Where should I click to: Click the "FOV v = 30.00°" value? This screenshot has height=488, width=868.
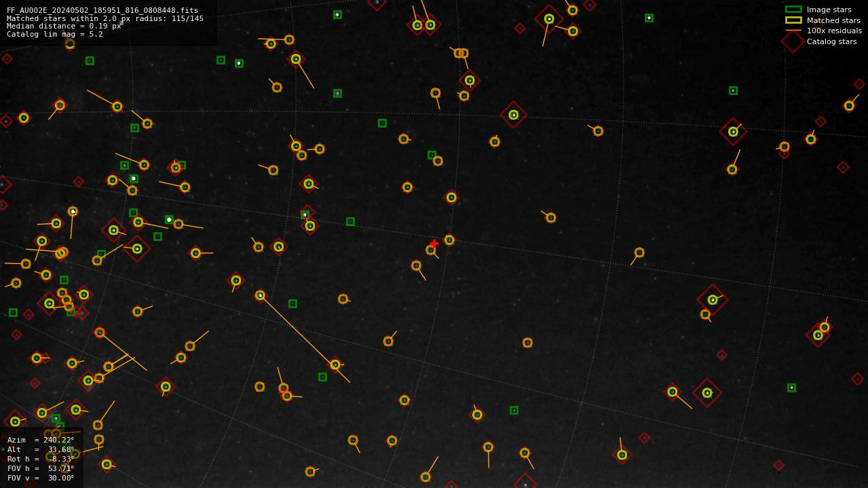(41, 478)
